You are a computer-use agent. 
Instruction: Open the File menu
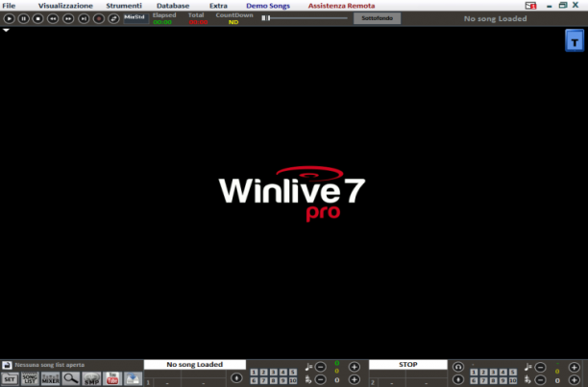[9, 6]
